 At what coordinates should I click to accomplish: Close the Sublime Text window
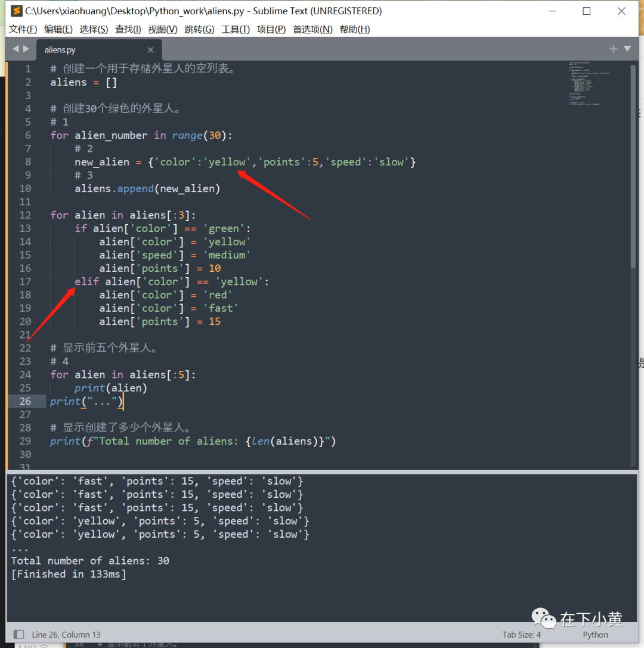pyautogui.click(x=621, y=11)
